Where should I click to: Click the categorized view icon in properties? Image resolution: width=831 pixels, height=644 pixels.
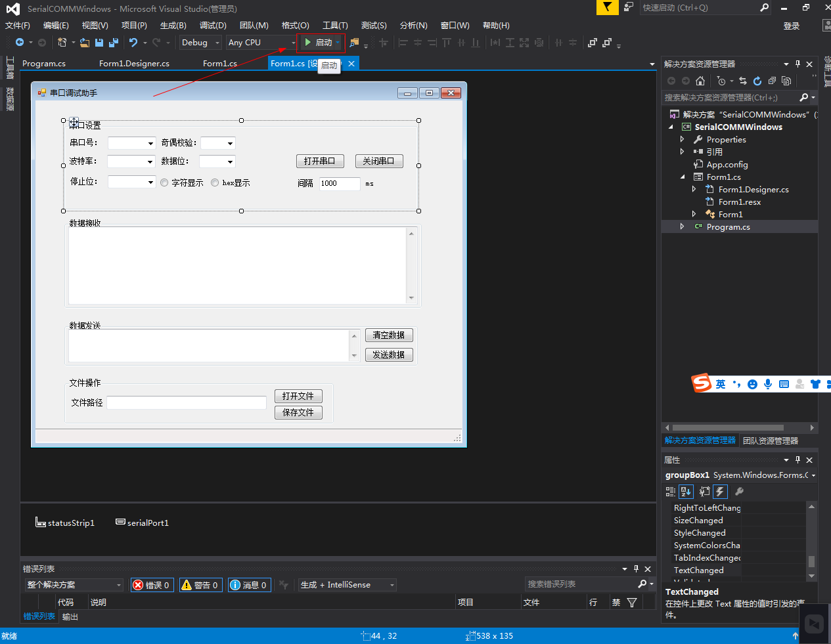(671, 491)
